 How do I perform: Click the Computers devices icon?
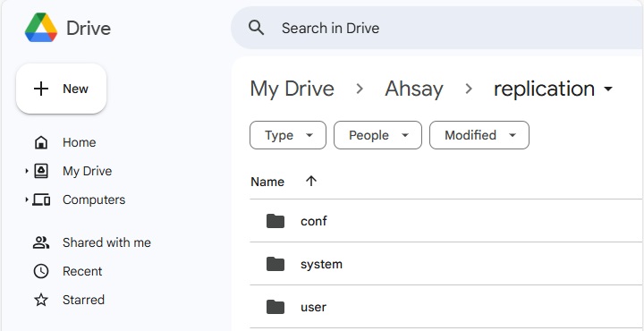[41, 199]
